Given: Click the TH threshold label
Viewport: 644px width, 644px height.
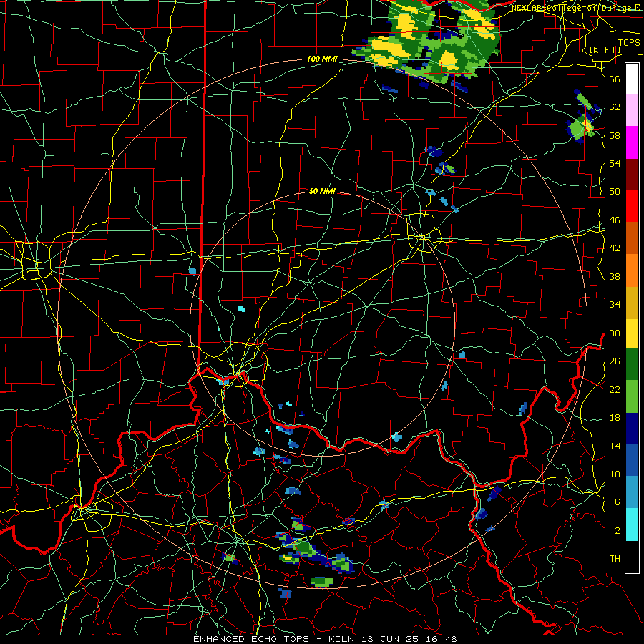Looking at the screenshot, I should (615, 559).
